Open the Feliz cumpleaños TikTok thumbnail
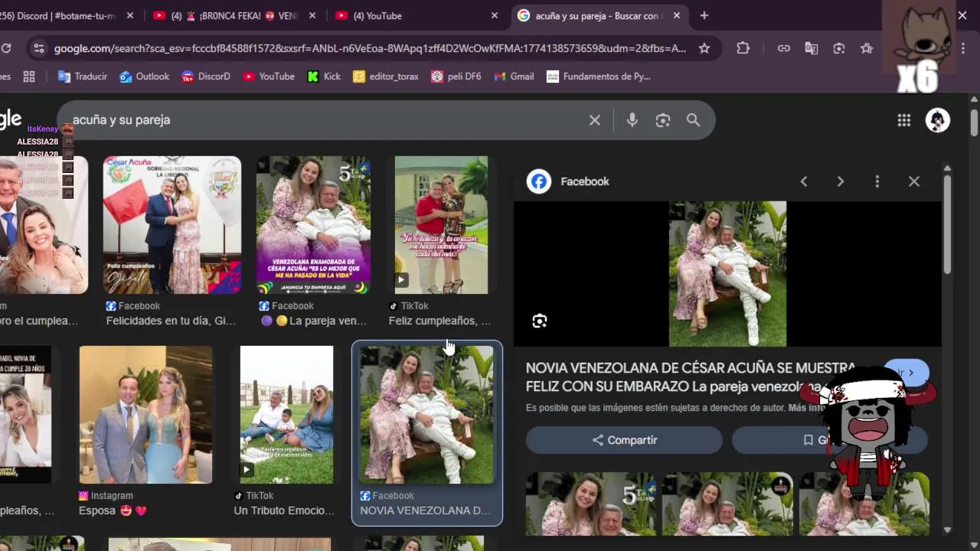This screenshot has width=980, height=551. click(x=441, y=225)
